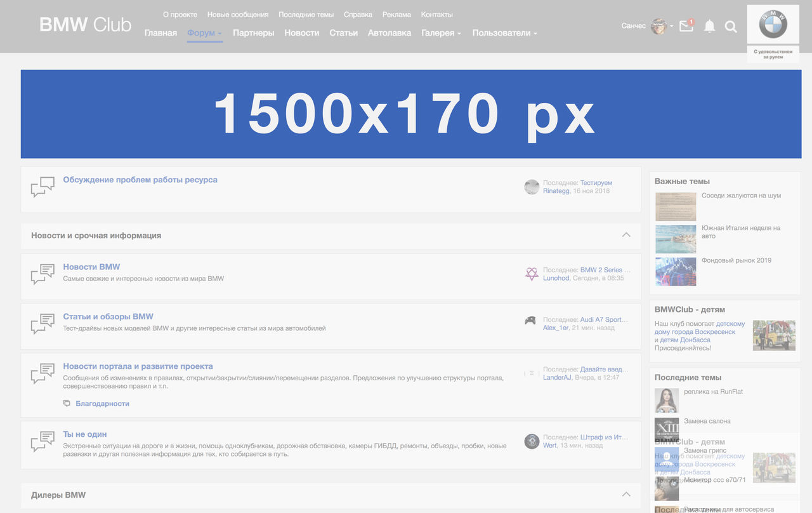Screen dimensions: 812x513
Task: Open the Соседи жалуются на шум topic
Action: pos(741,196)
